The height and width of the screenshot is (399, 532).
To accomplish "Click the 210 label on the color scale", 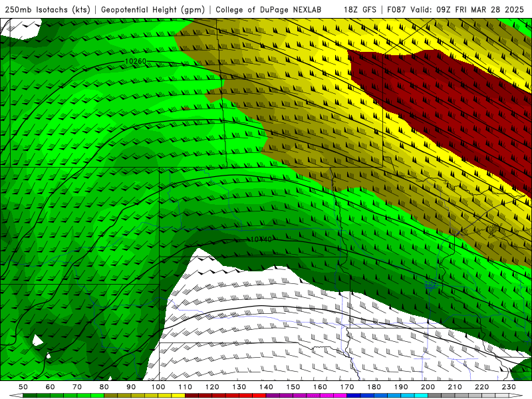I will click(455, 387).
